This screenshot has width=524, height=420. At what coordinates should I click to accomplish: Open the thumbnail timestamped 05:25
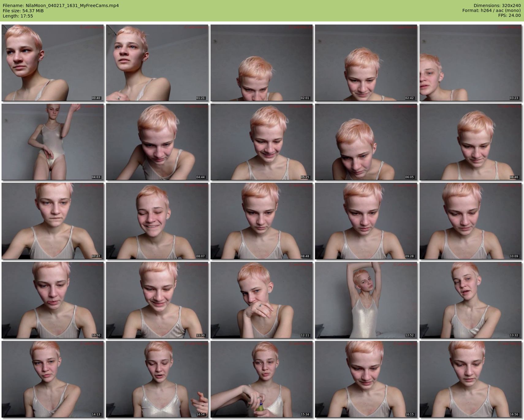[261, 142]
